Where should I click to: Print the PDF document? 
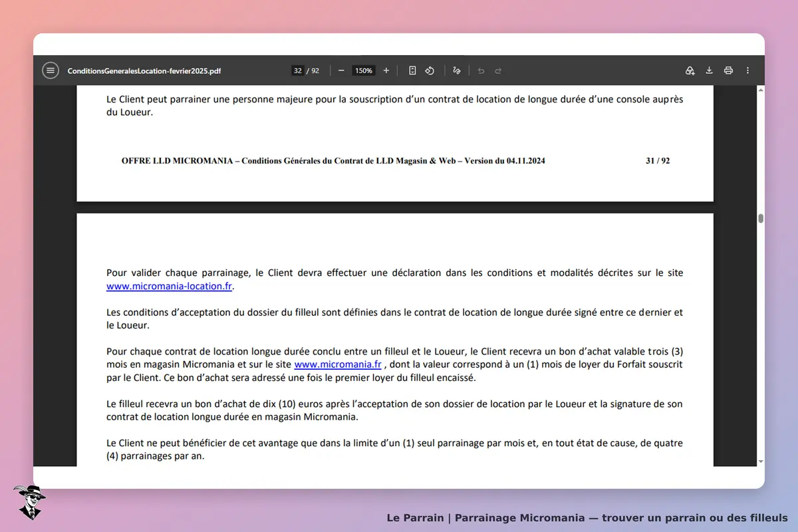[728, 70]
